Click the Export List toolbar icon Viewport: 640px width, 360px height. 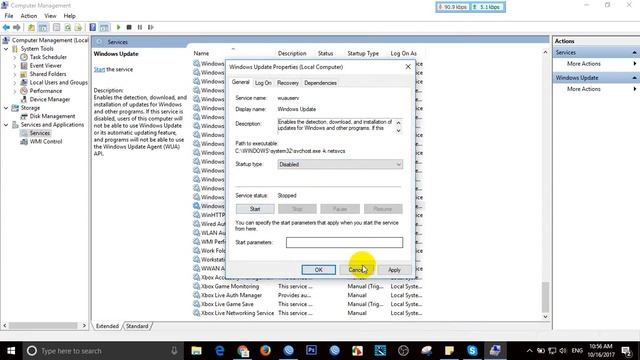(x=78, y=27)
